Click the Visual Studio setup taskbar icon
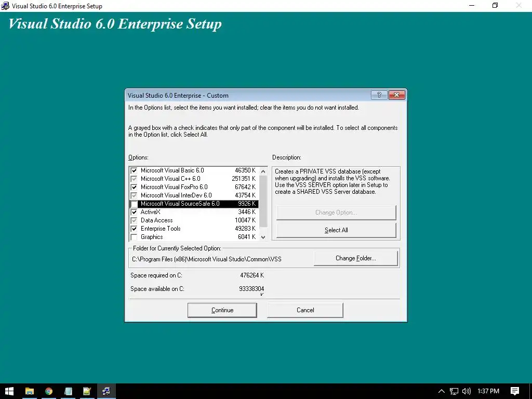 tap(107, 391)
